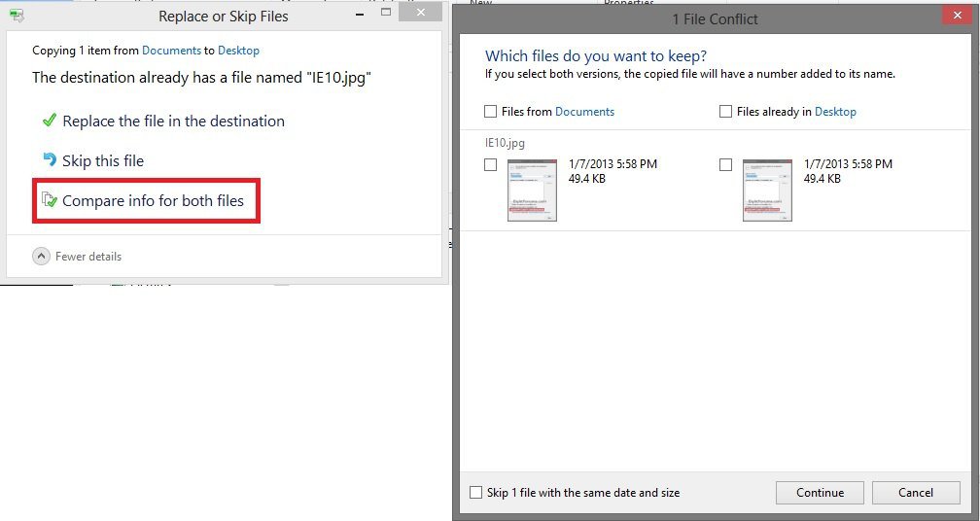Tick the checkbox for the Documents copy of IE10.jpg

(x=491, y=165)
